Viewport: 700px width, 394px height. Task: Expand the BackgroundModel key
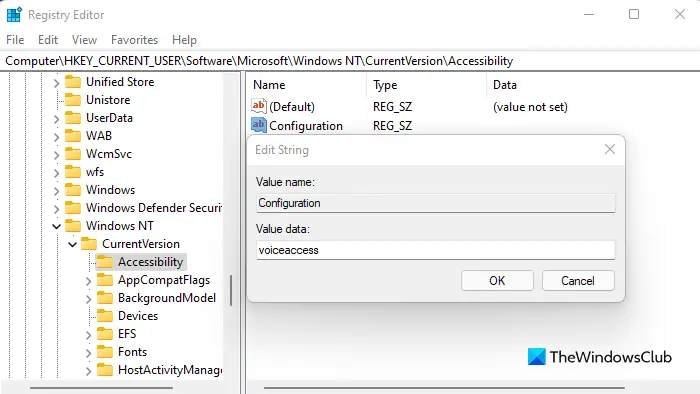(88, 299)
